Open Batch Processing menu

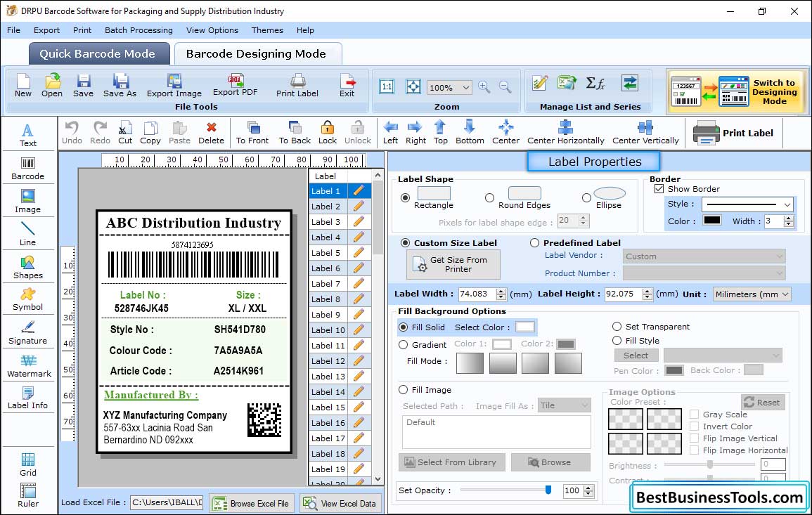tap(138, 30)
